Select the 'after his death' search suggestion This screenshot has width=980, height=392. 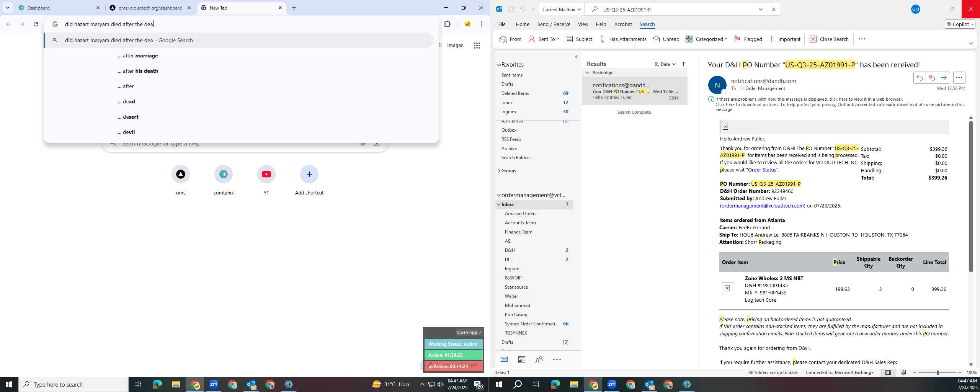click(x=242, y=71)
